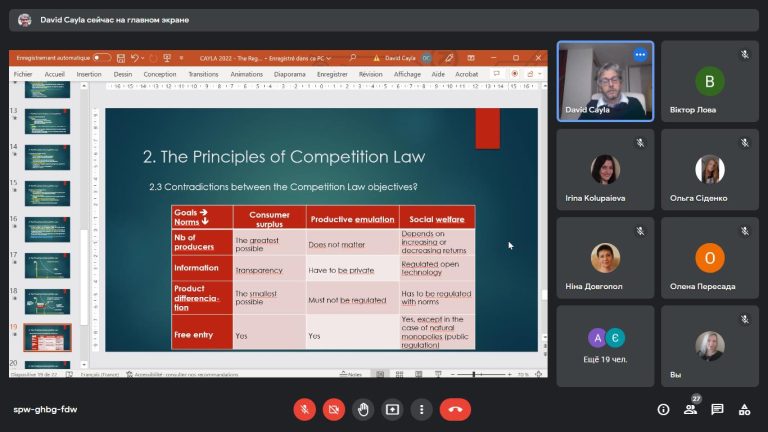768x432 pixels.
Task: Open the chat panel
Action: click(717, 409)
